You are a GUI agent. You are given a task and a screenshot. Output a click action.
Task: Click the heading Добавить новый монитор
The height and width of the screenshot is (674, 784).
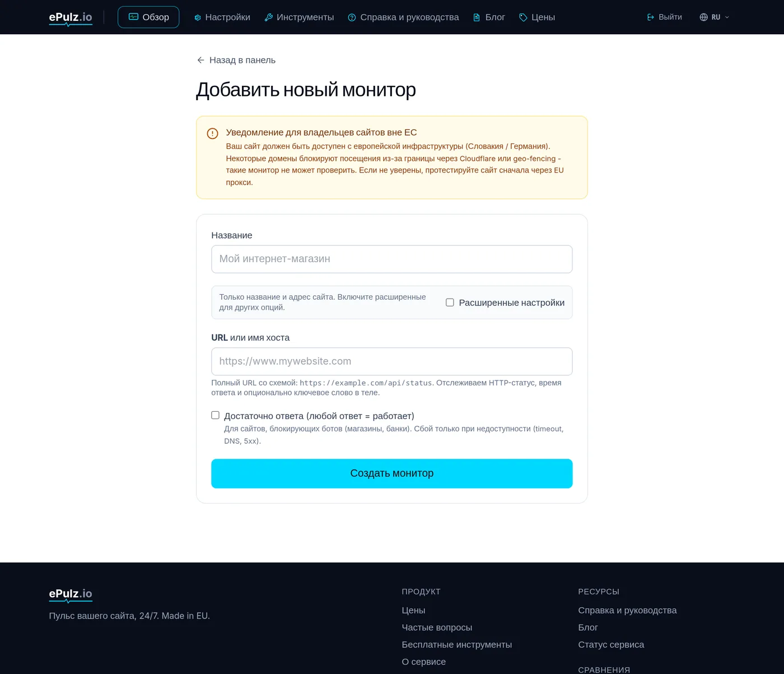306,90
